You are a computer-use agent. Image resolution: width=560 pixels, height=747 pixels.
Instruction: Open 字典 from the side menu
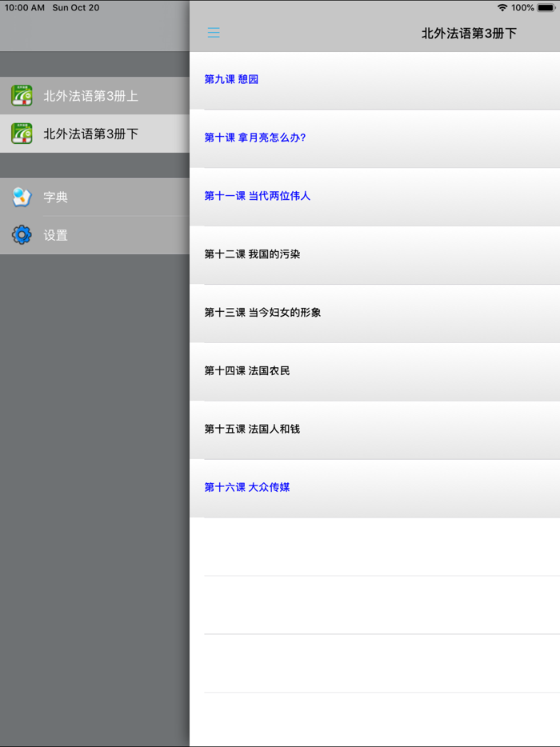coord(56,198)
